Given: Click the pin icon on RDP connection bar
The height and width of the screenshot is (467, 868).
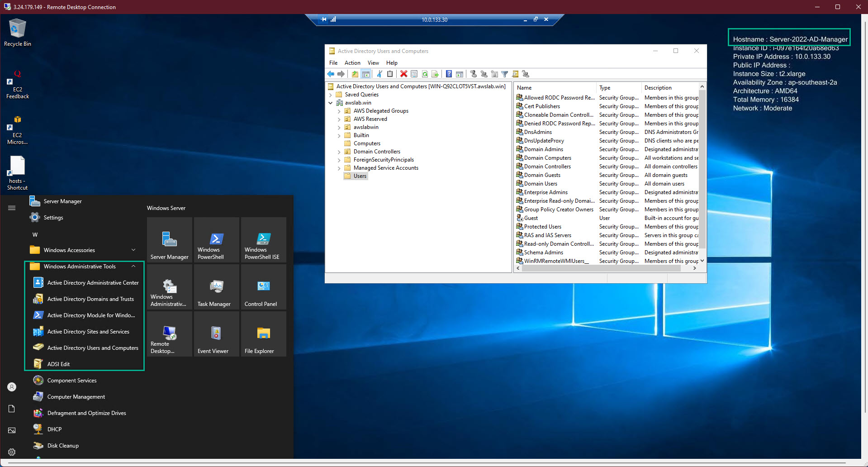Looking at the screenshot, I should 324,19.
